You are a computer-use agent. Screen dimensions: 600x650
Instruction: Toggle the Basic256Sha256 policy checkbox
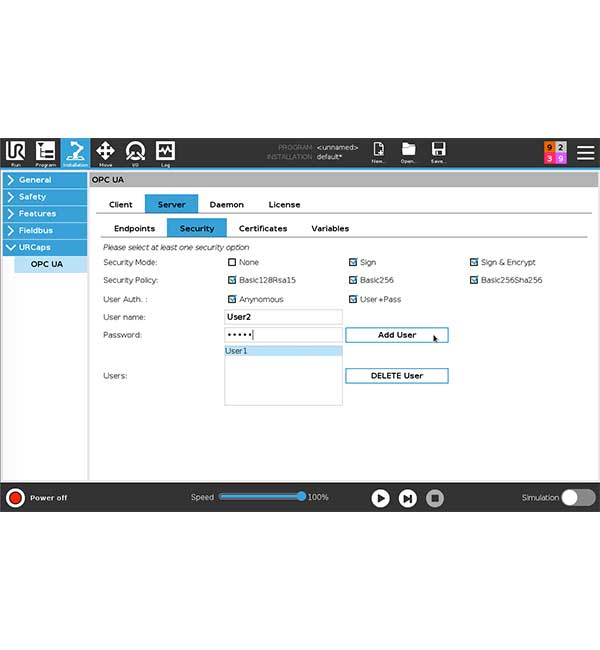pyautogui.click(x=474, y=280)
